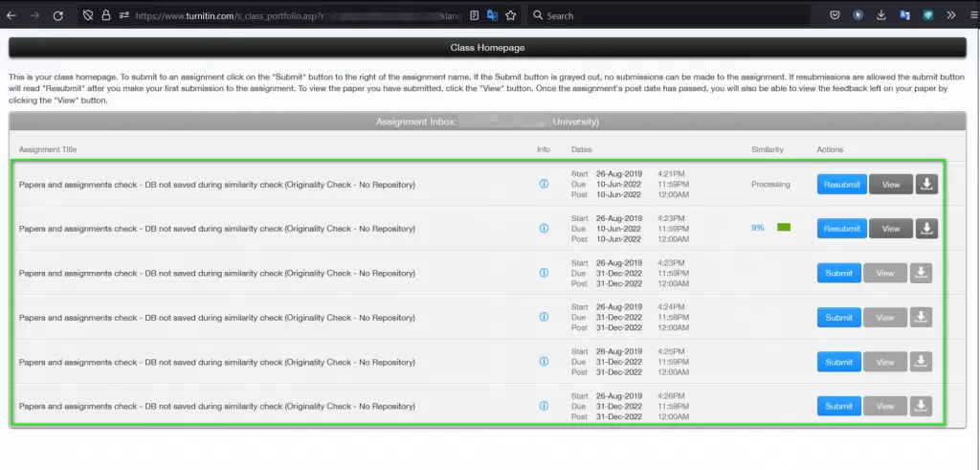This screenshot has width=980, height=470.
Task: Toggle reader view in the address bar
Action: point(475,15)
